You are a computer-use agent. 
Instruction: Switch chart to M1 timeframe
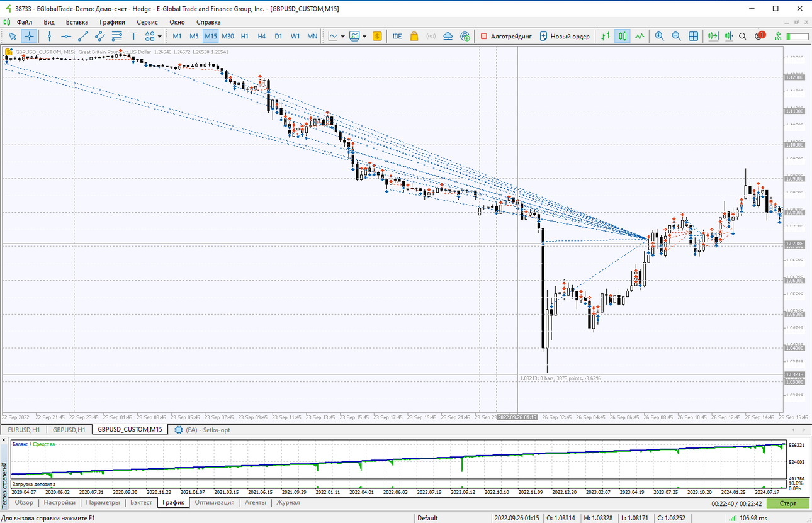[177, 36]
